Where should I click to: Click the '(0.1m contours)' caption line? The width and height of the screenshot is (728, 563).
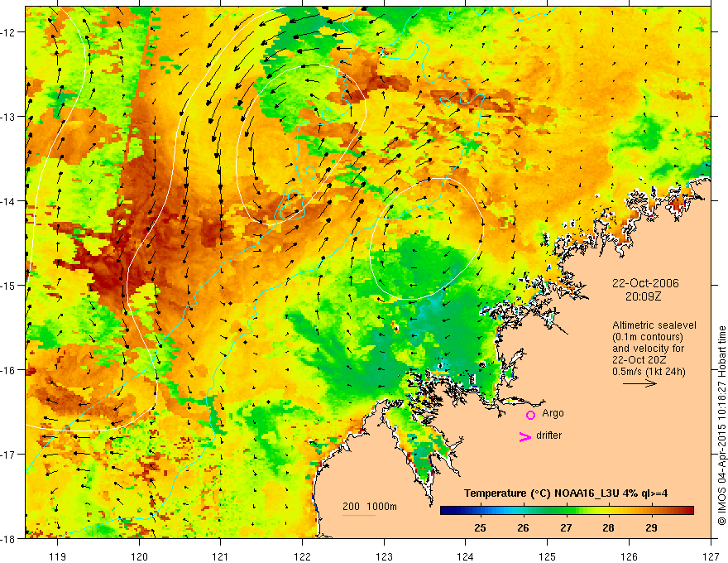(648, 337)
